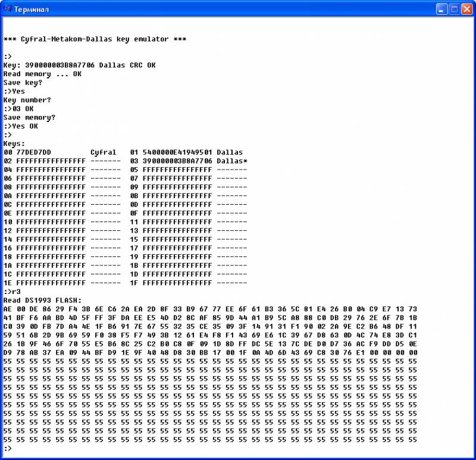Select key entry '00 77DED7DD'
The image size is (476, 460).
27,152
